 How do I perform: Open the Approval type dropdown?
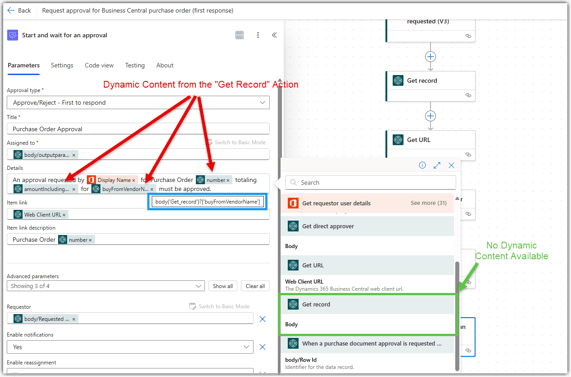tap(138, 103)
